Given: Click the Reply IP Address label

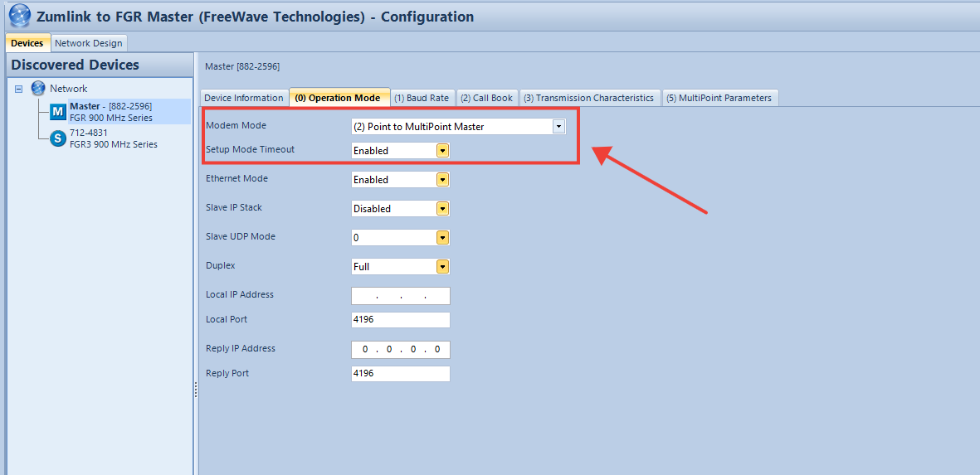Looking at the screenshot, I should pos(241,348).
